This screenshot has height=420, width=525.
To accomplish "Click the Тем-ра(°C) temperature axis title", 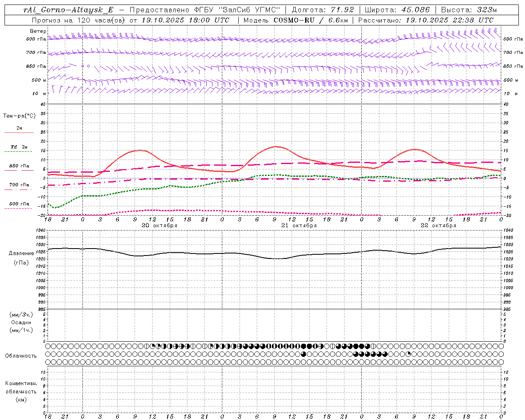I will [x=19, y=116].
